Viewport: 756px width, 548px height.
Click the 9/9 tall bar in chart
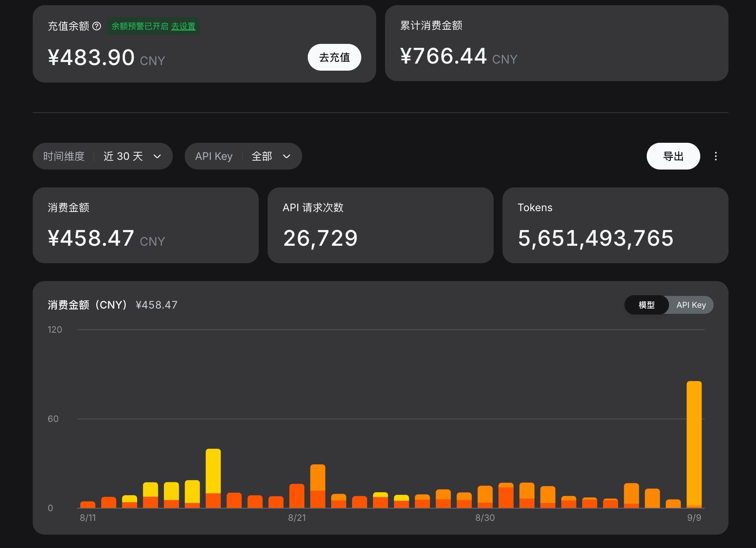click(694, 444)
